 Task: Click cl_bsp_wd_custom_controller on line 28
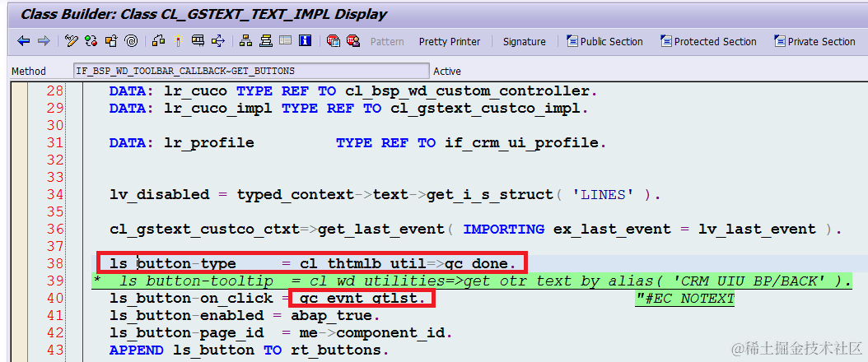tap(467, 90)
